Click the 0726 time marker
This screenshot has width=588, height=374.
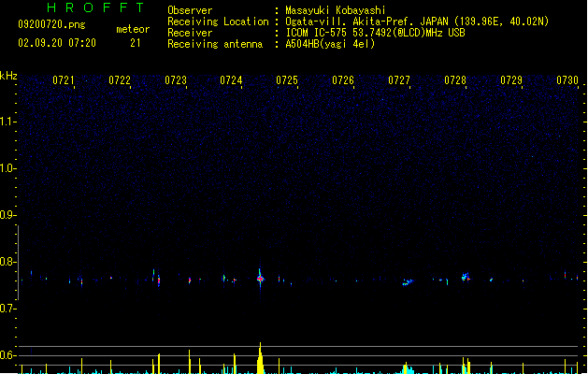(343, 80)
